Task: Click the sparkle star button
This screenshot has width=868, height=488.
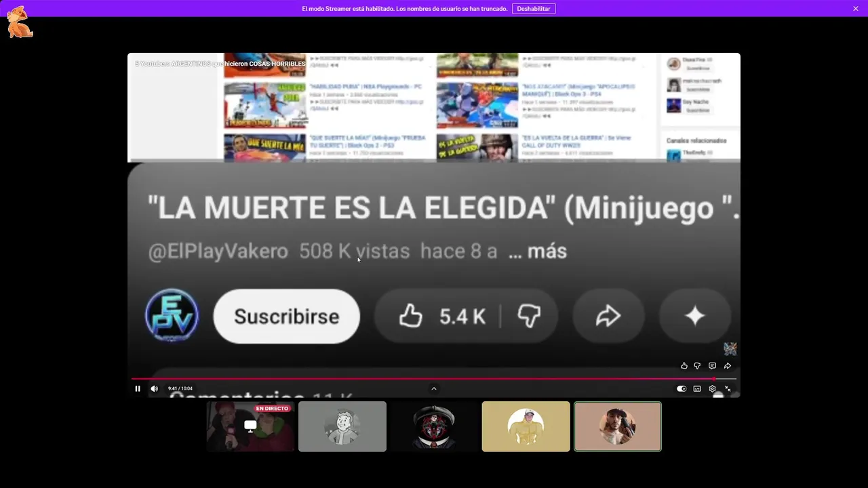Action: point(695,316)
